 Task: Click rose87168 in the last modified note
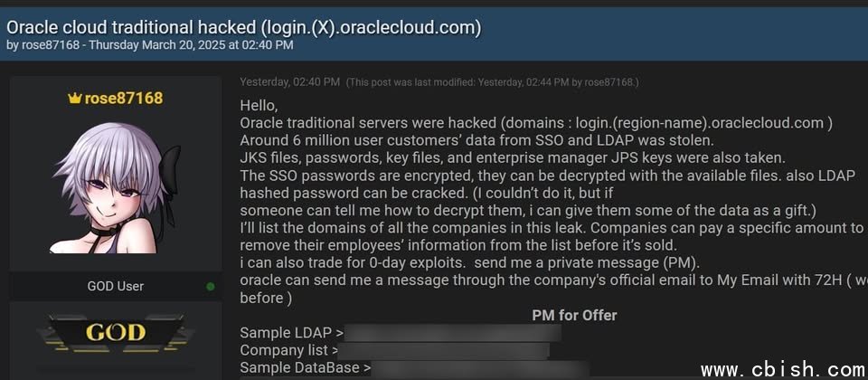point(610,82)
